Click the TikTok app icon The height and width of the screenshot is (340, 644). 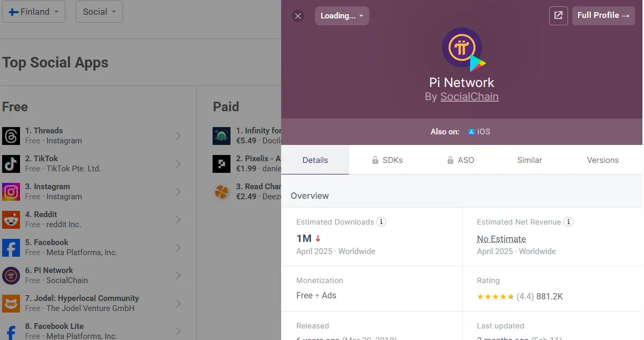11,163
